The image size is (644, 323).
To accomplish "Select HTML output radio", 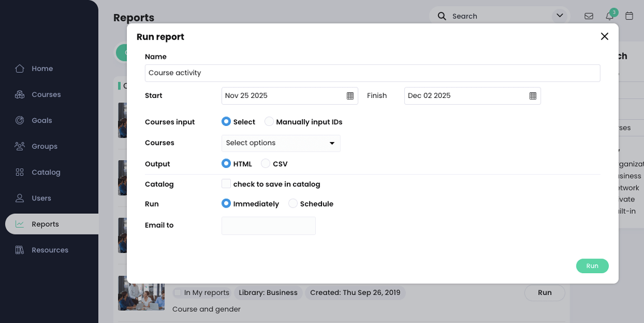I will click(x=226, y=163).
